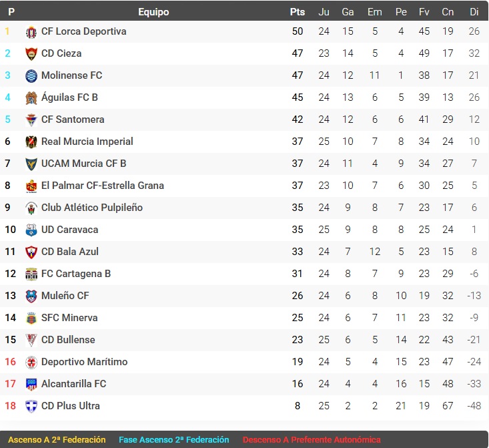The height and width of the screenshot is (448, 489).
Task: Select the Fv goals-for column header
Action: [424, 12]
